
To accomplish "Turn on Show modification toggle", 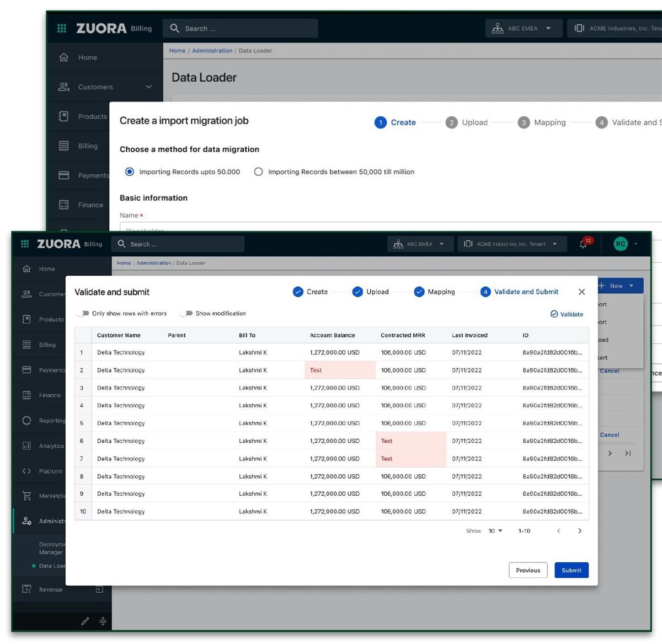I will [x=187, y=313].
